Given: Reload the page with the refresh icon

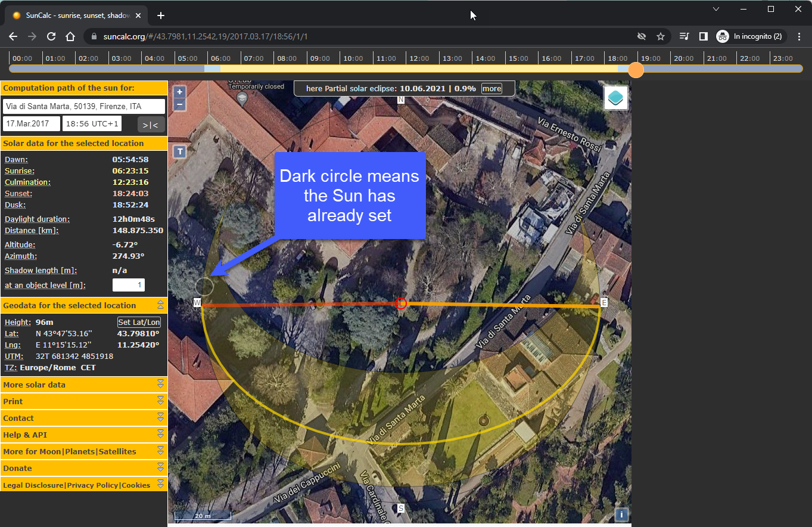Looking at the screenshot, I should tap(51, 36).
